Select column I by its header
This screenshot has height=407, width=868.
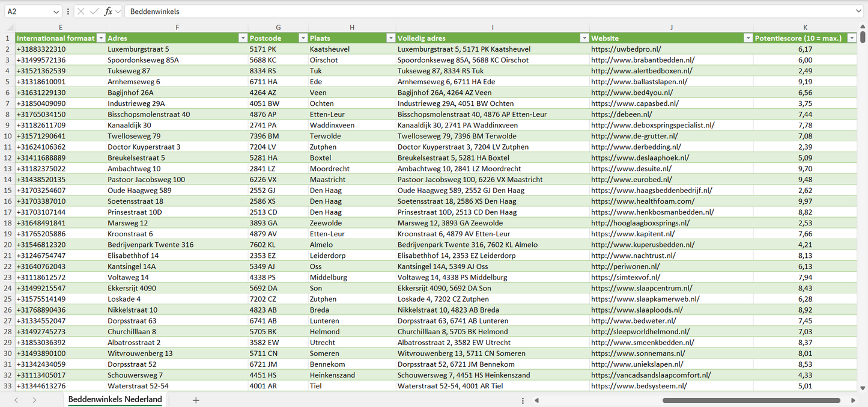[x=493, y=27]
